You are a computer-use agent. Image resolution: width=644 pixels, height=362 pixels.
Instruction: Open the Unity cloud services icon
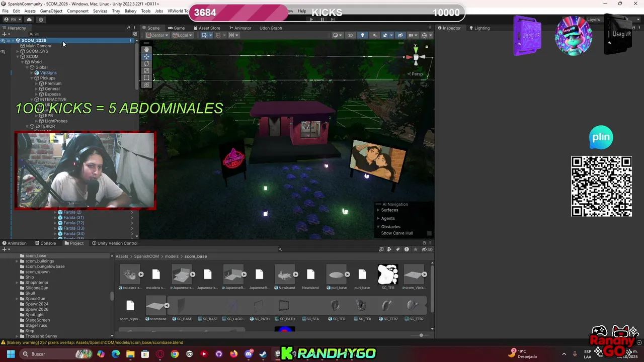(x=29, y=20)
